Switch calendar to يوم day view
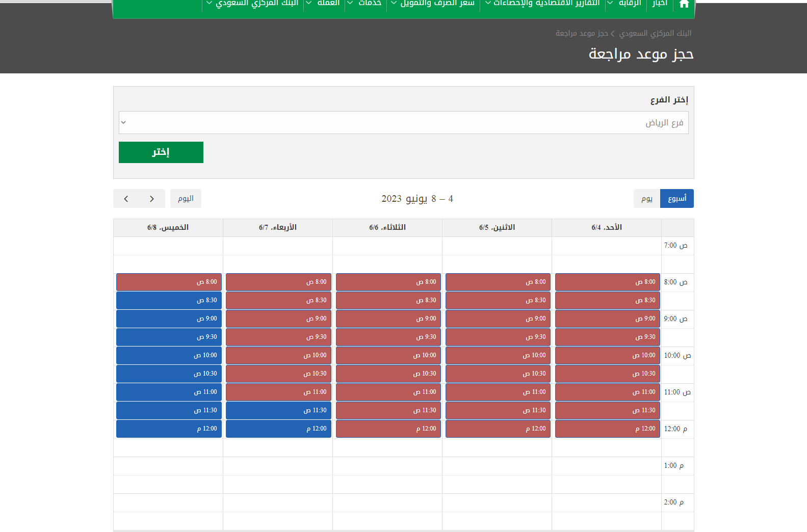Viewport: 807px width, 532px height. click(647, 199)
